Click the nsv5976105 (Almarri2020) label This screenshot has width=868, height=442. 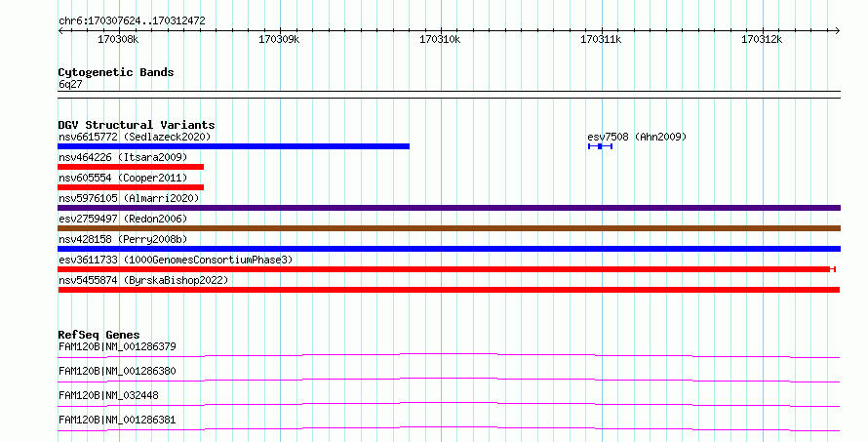[x=129, y=198]
